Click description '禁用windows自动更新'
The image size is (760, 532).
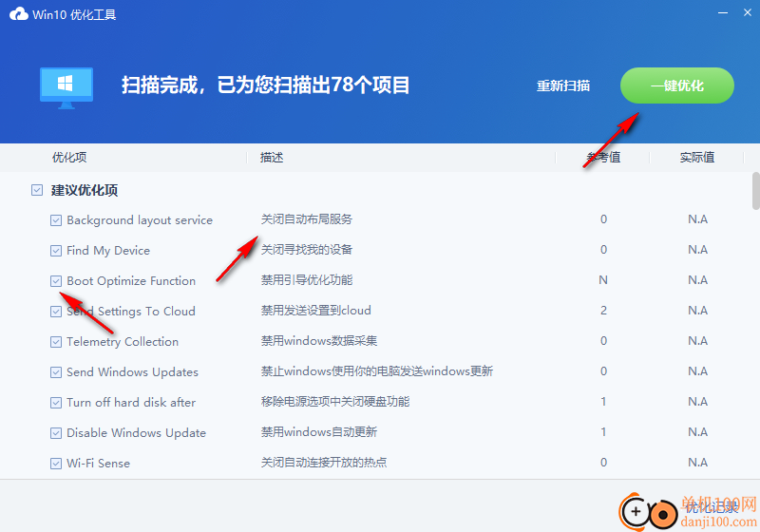319,432
